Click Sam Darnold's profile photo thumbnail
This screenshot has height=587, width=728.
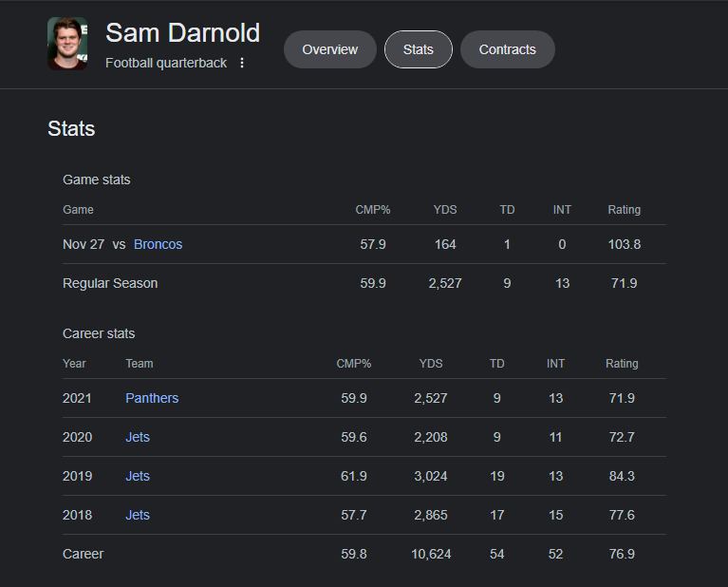(x=67, y=44)
